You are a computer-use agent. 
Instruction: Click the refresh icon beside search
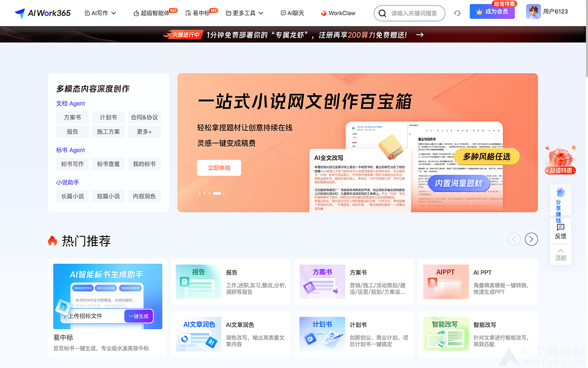(457, 13)
